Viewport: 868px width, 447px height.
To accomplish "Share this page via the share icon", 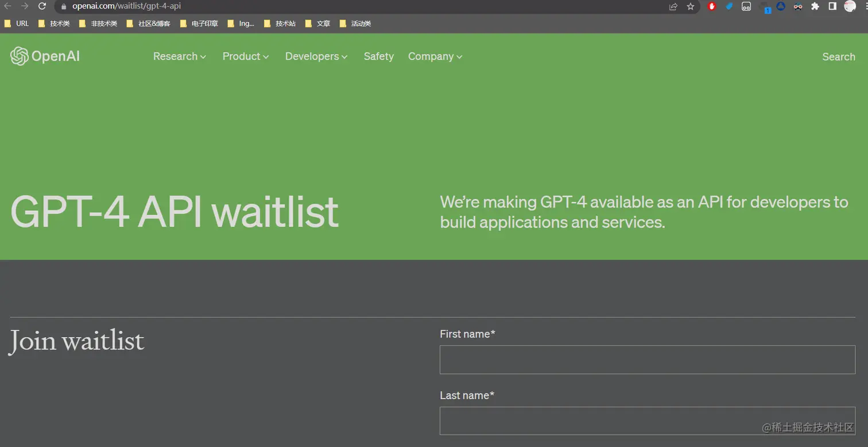I will click(673, 6).
